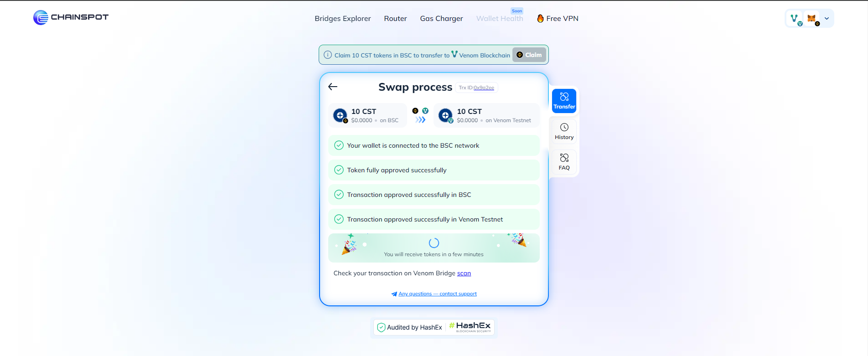Open the Free VPN link

click(558, 19)
